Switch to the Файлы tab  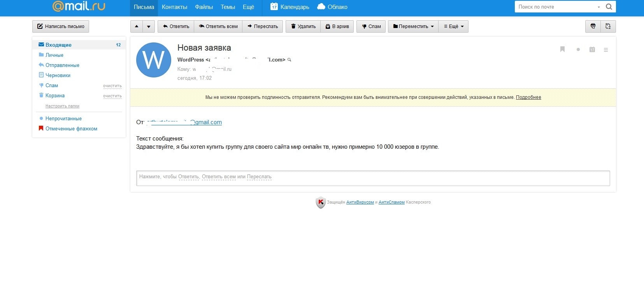204,7
